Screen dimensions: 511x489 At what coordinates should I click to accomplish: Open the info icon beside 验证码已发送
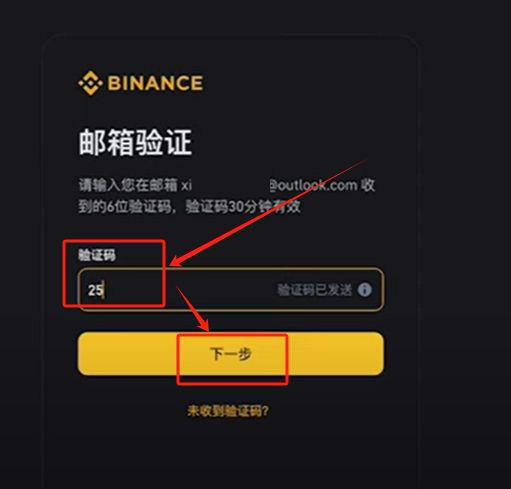click(x=365, y=289)
